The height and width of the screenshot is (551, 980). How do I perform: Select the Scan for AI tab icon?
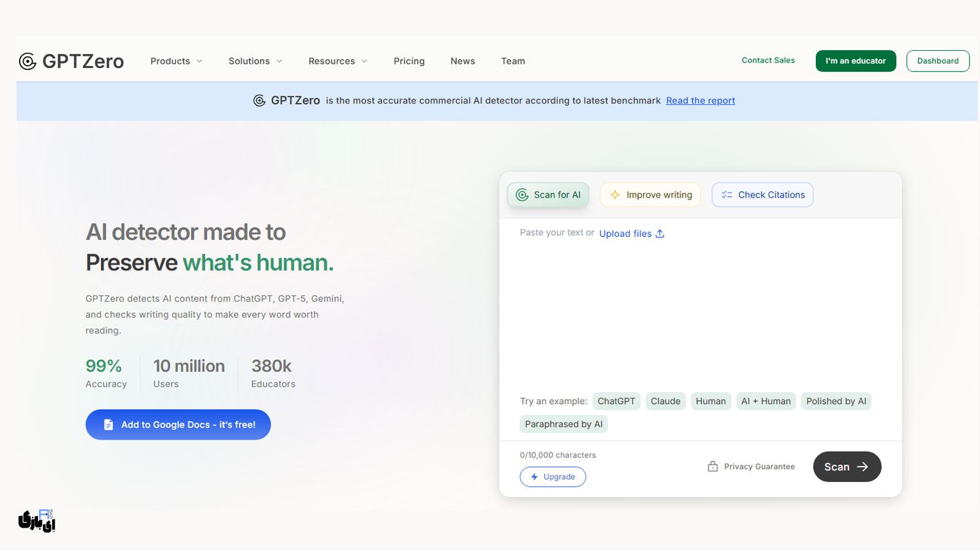pos(522,194)
